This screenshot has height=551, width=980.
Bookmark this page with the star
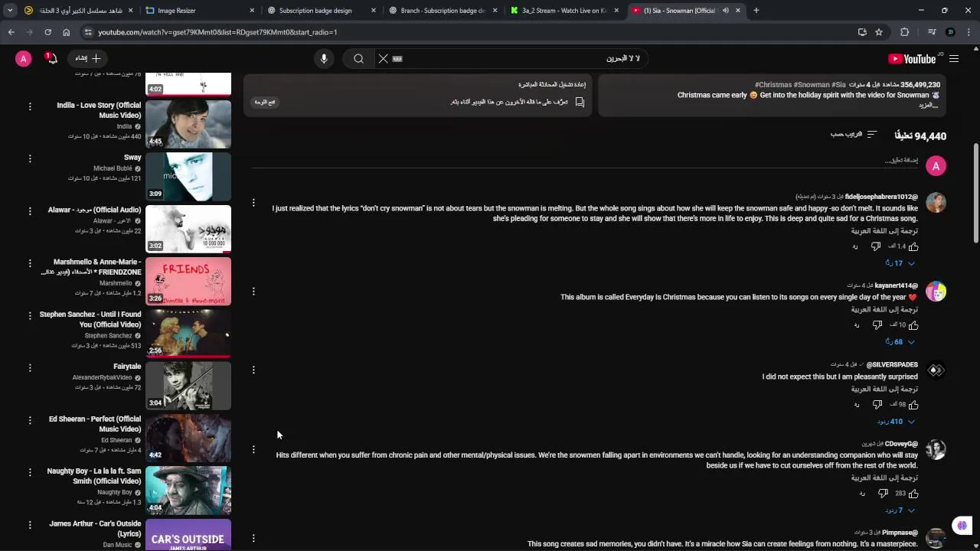[x=879, y=32]
